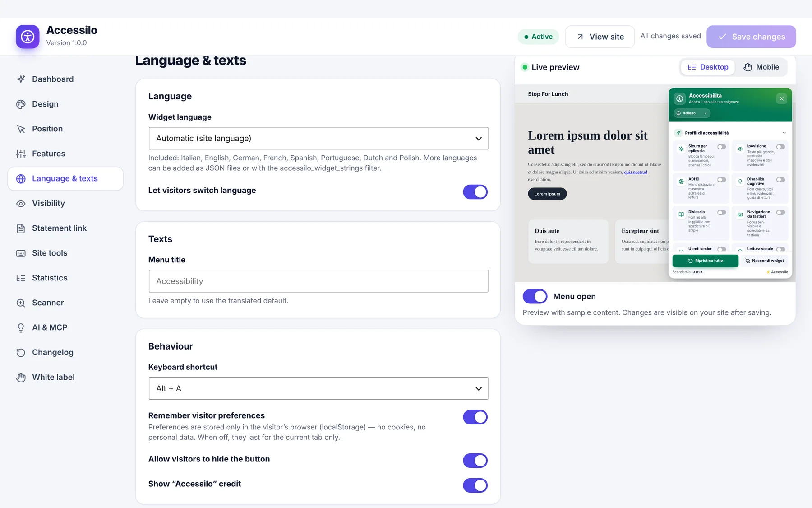Open the Italiano language selector in preview
The height and width of the screenshot is (508, 812).
[692, 113]
